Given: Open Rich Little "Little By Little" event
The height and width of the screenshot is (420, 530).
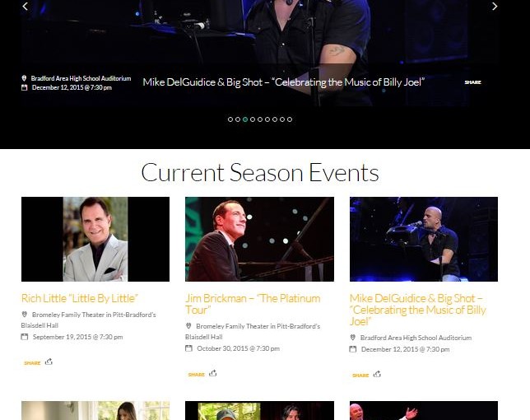Looking at the screenshot, I should 80,298.
